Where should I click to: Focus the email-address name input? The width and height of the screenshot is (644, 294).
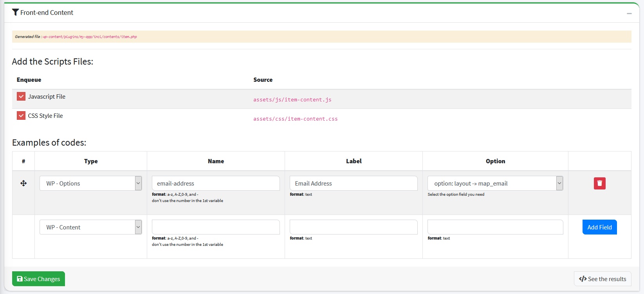(x=216, y=183)
